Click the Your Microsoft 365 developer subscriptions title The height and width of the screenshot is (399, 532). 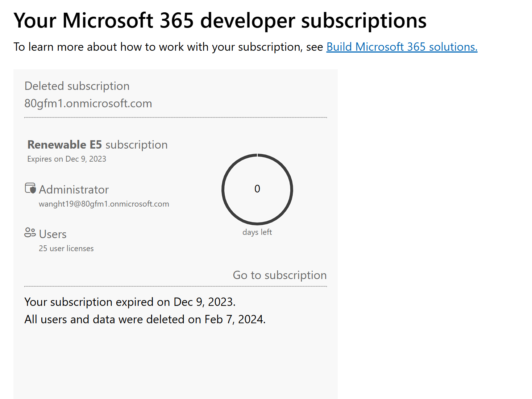click(220, 21)
